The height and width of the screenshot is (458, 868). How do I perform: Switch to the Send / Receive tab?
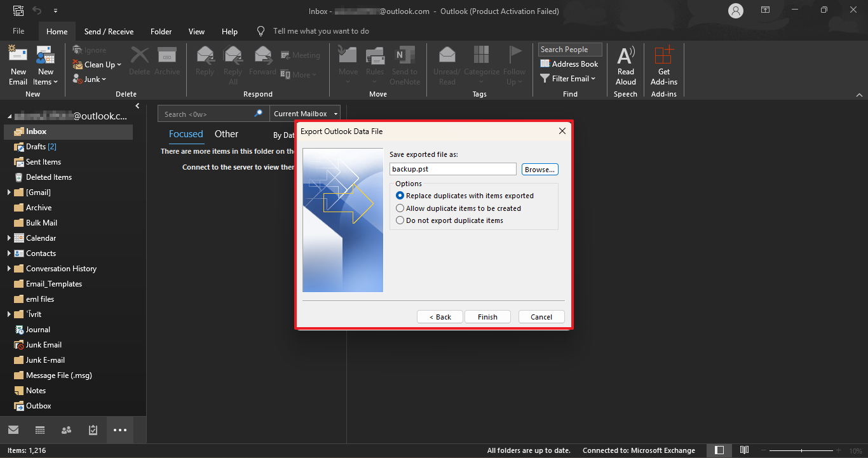tap(108, 30)
